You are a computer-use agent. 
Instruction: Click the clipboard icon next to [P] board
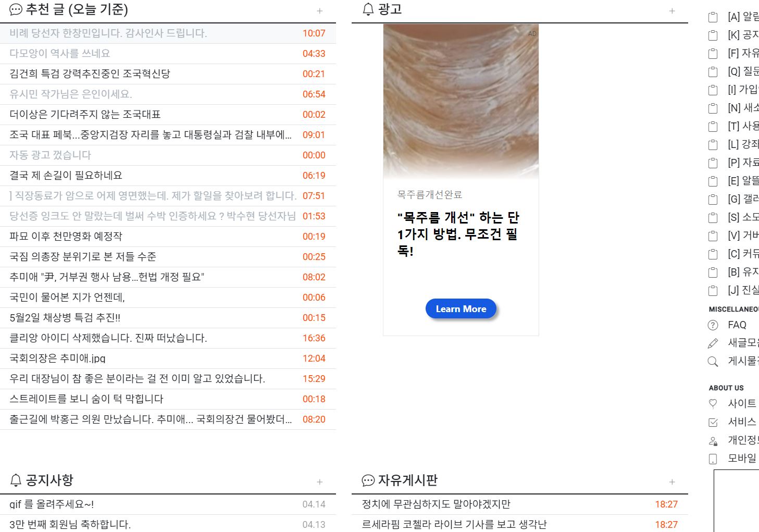tap(713, 163)
